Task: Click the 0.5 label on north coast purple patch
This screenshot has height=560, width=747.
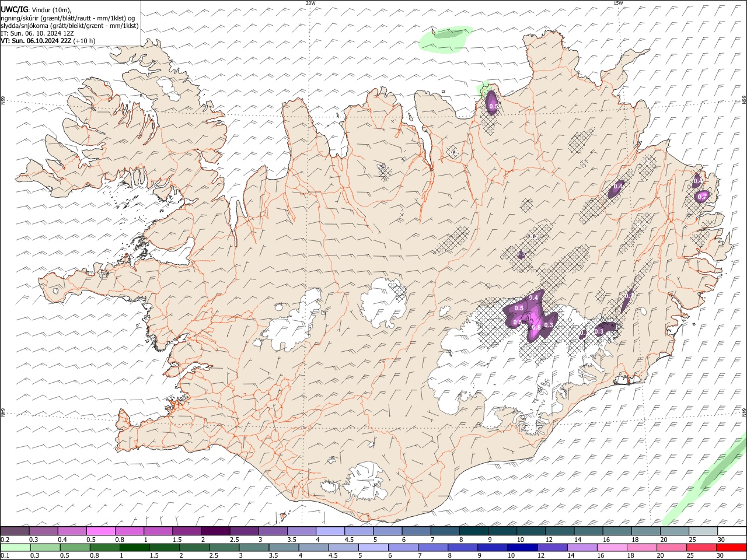Action: coord(494,106)
